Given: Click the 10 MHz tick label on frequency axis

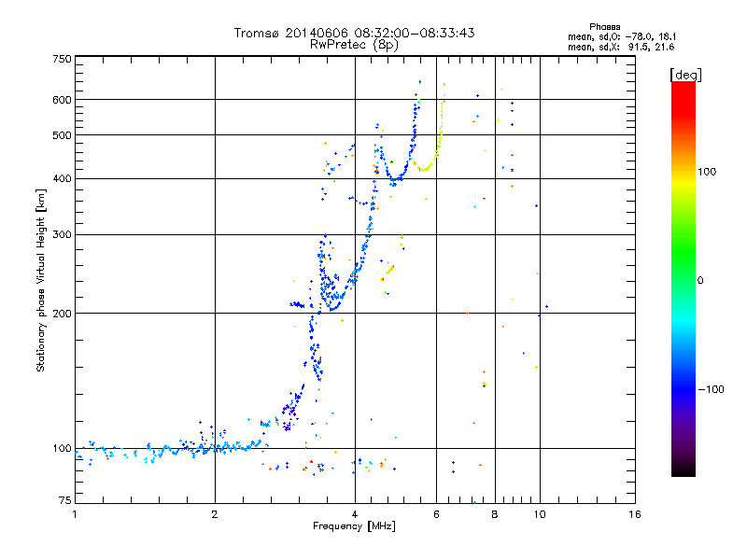Looking at the screenshot, I should 540,514.
